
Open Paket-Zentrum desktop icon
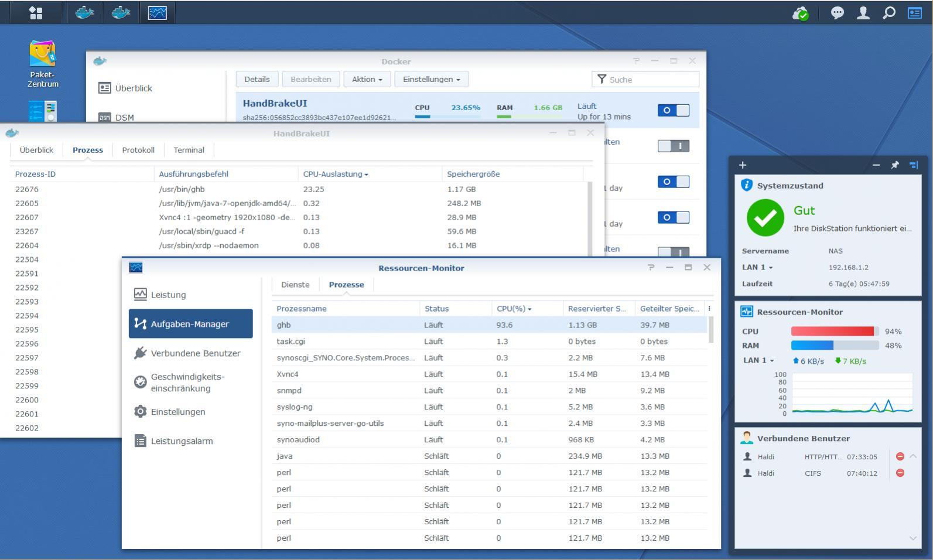point(43,64)
